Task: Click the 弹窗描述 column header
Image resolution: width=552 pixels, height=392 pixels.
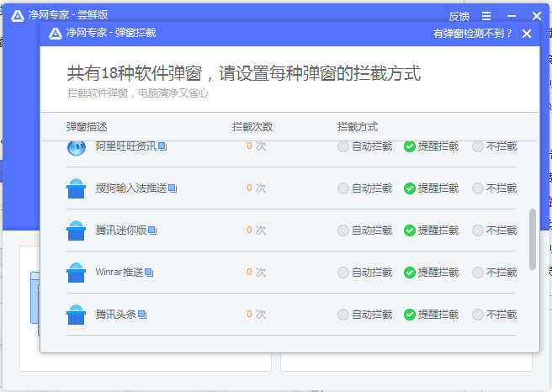Action: point(87,127)
